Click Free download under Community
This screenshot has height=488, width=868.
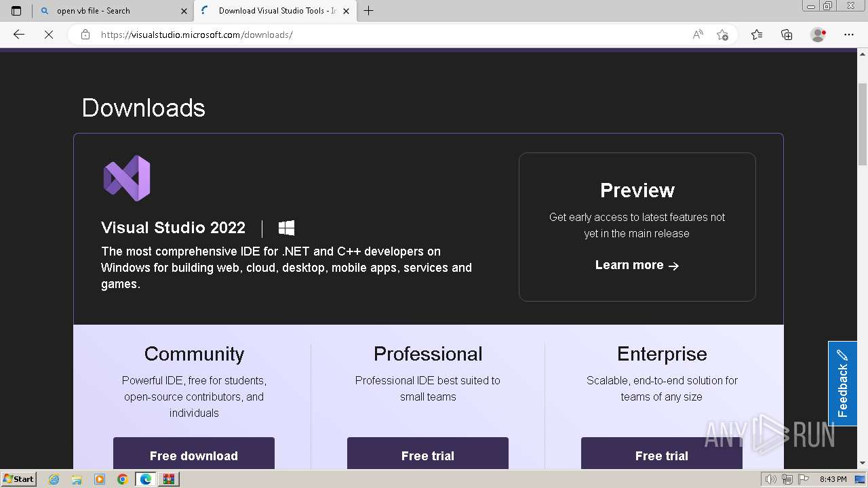pos(194,453)
